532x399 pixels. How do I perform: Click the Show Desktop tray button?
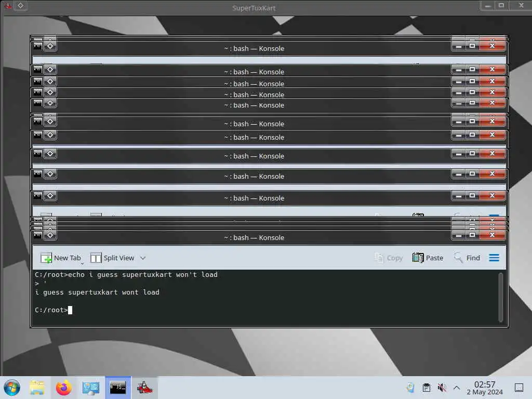point(519,388)
